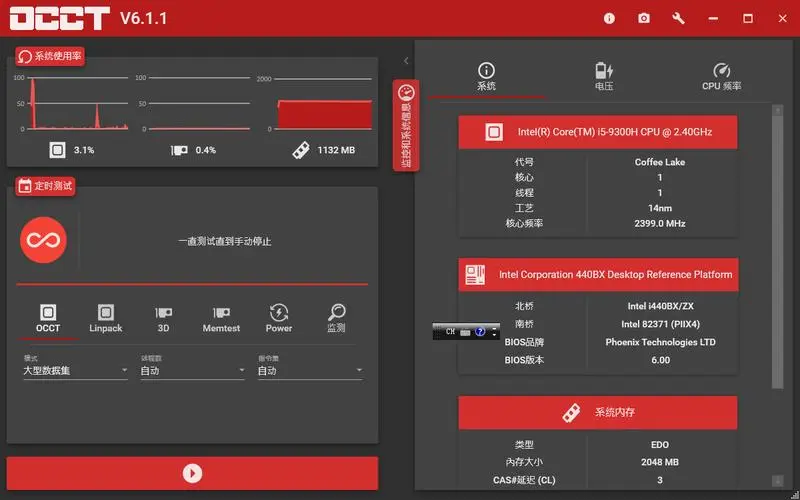This screenshot has width=800, height=500.
Task: Click the CH language indicator in IME bar
Action: pos(450,332)
